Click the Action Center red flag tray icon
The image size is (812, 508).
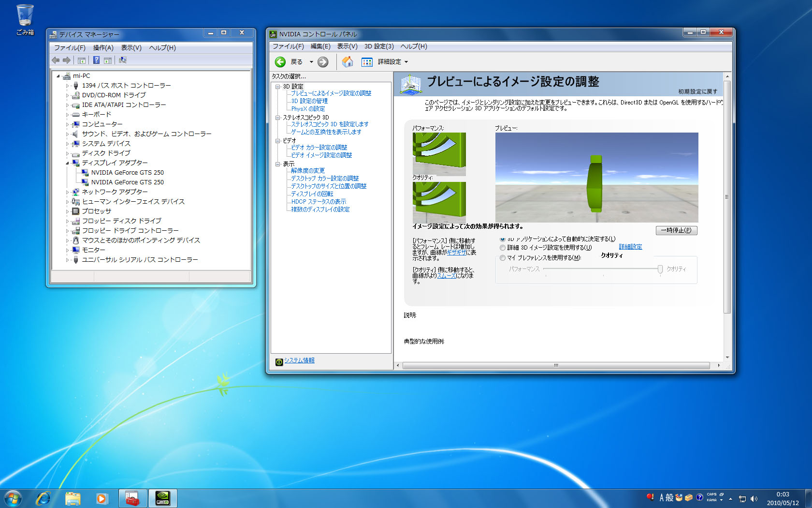(x=651, y=497)
